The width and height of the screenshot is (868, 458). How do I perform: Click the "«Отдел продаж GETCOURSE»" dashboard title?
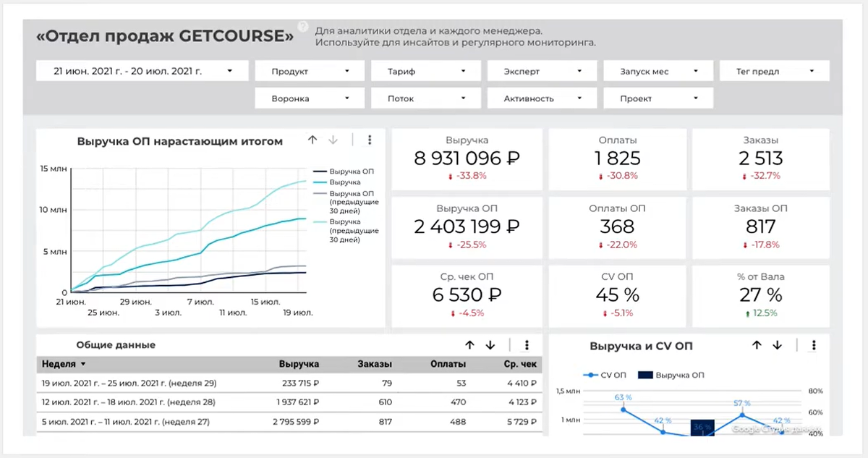tap(165, 35)
